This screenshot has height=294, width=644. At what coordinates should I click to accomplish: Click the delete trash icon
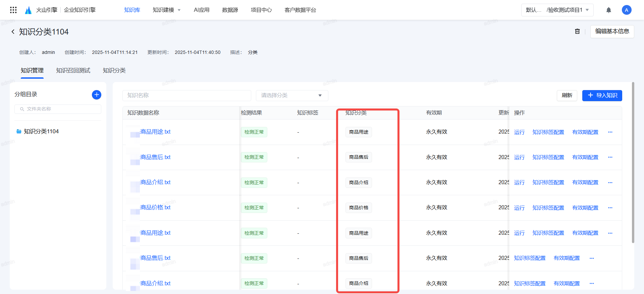pos(577,31)
